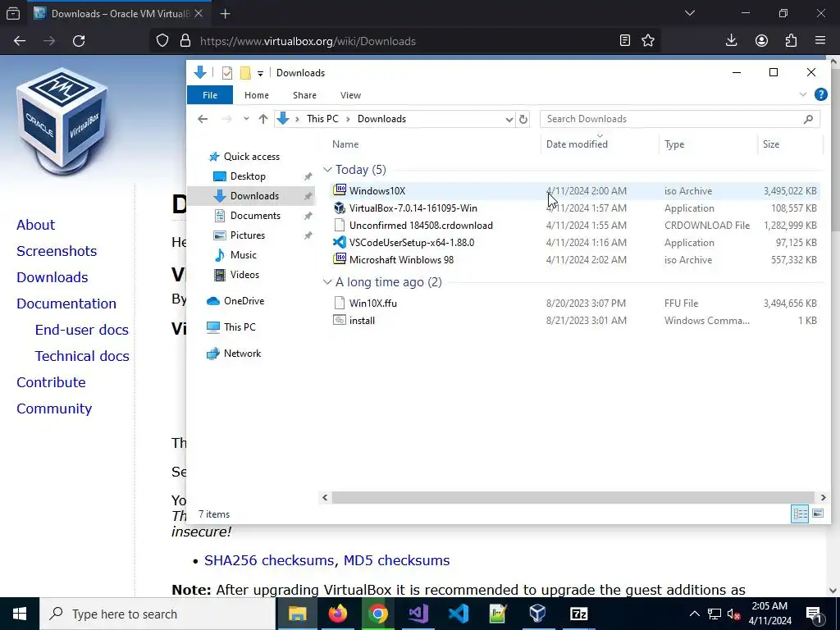Open the Share ribbon tab
The image size is (840, 630).
click(x=304, y=95)
